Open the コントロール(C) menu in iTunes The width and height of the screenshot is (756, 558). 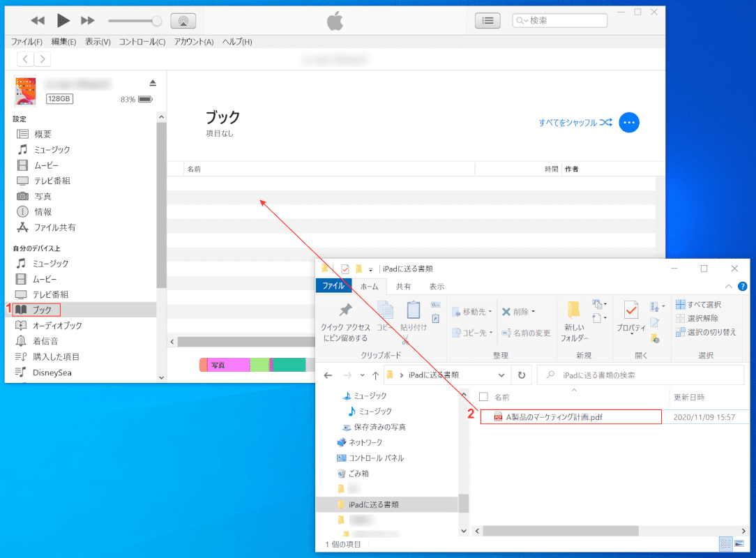click(142, 42)
